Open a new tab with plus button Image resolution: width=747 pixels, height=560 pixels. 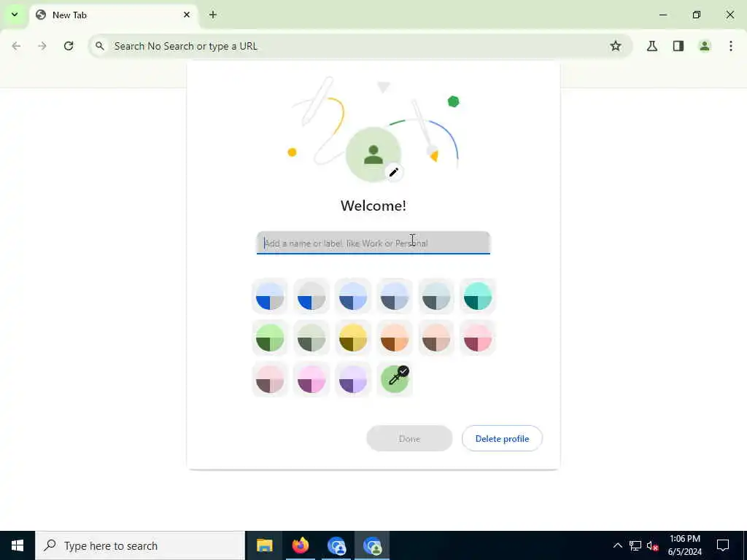point(213,15)
